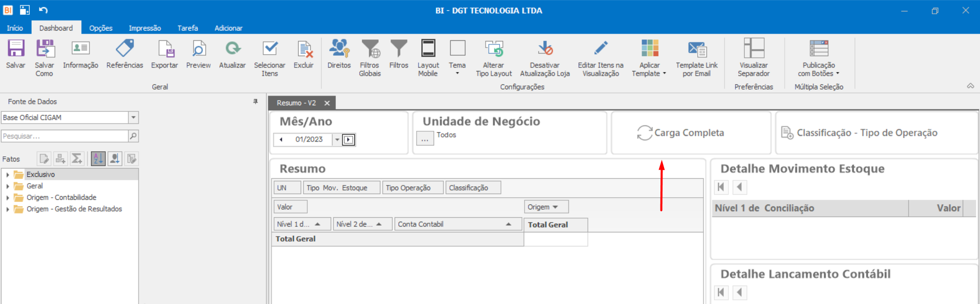This screenshot has width=980, height=304.
Task: Open dashboard Preview
Action: click(x=198, y=54)
